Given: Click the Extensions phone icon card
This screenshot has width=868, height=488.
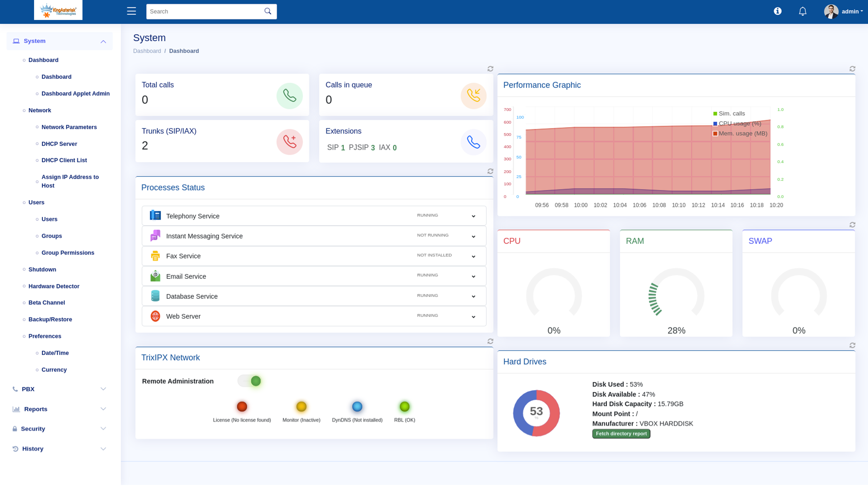Looking at the screenshot, I should point(473,142).
